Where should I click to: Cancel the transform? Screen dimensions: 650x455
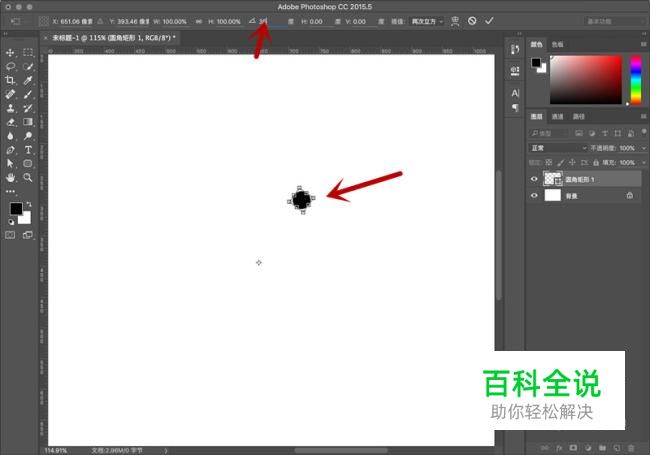pyautogui.click(x=472, y=21)
